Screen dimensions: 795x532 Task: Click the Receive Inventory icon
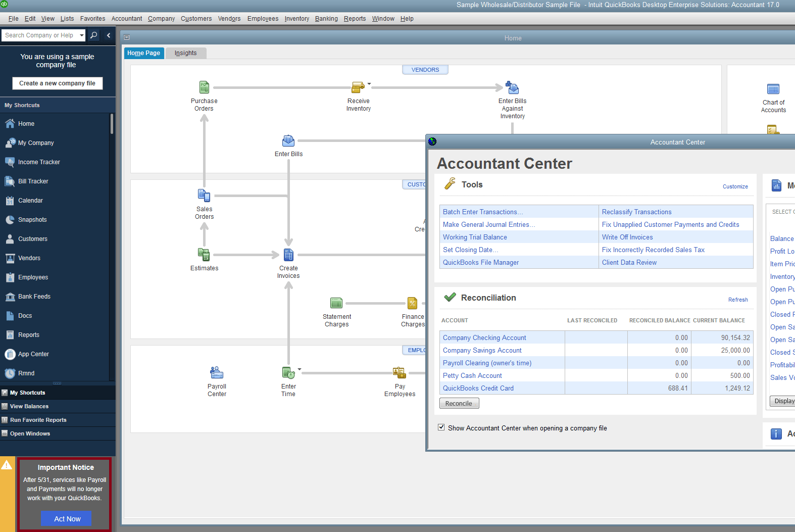pos(358,87)
